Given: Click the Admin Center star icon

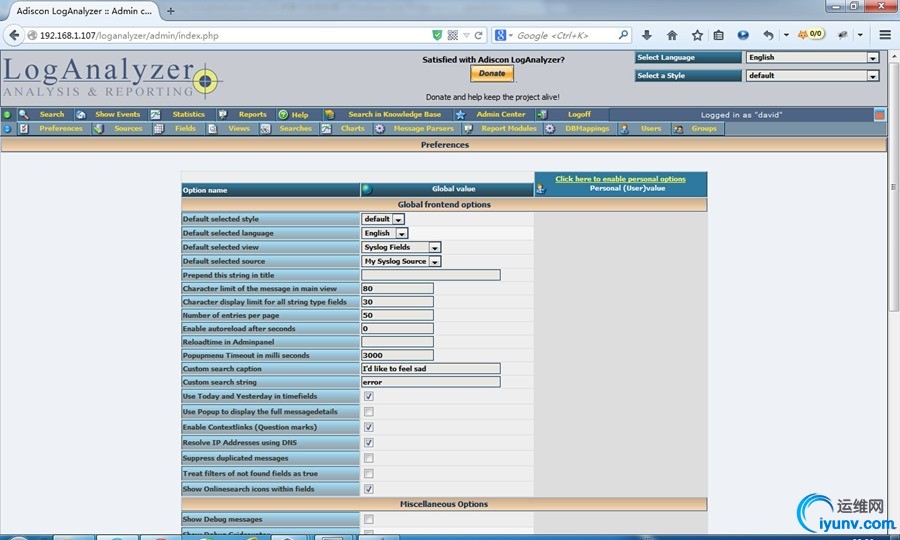Looking at the screenshot, I should (x=460, y=115).
